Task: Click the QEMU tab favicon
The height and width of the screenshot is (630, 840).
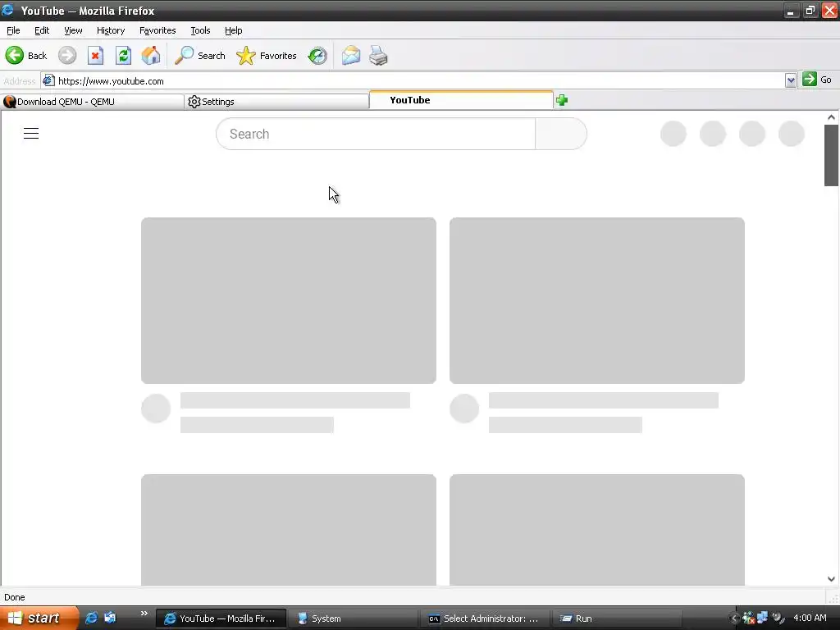Action: pos(9,101)
